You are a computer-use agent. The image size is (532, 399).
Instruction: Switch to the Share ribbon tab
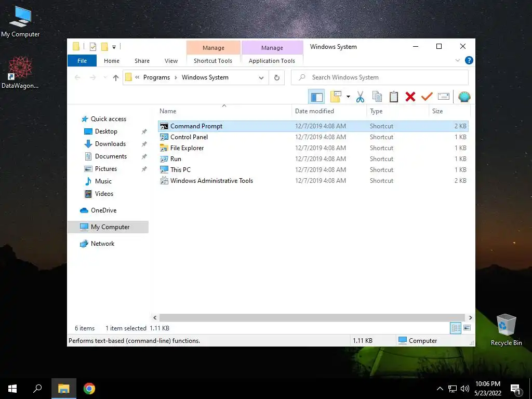coord(142,61)
